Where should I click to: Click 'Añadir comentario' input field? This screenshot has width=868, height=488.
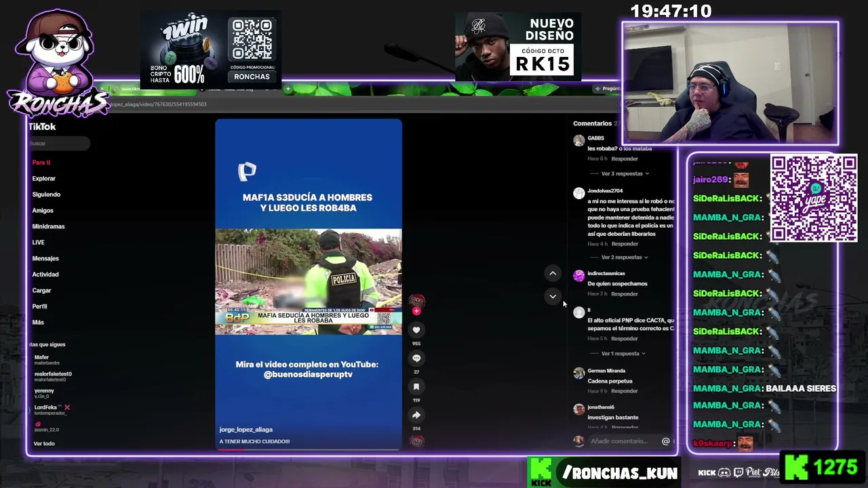[623, 441]
